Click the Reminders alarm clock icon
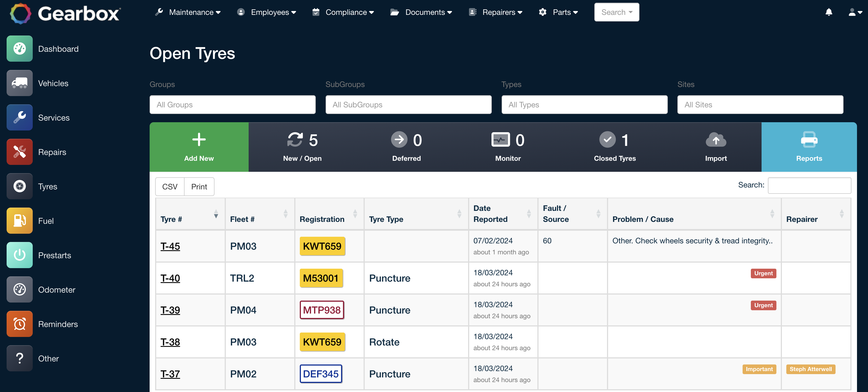 click(20, 324)
